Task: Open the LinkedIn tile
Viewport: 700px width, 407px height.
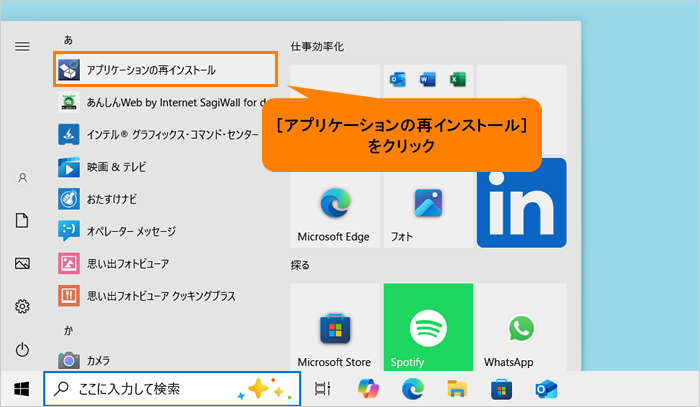Action: click(521, 203)
